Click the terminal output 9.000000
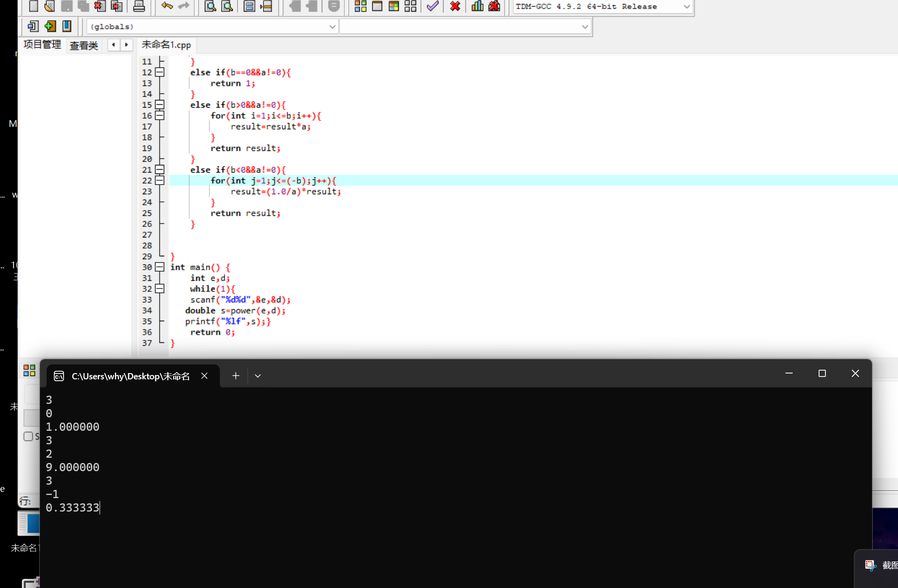 tap(73, 467)
